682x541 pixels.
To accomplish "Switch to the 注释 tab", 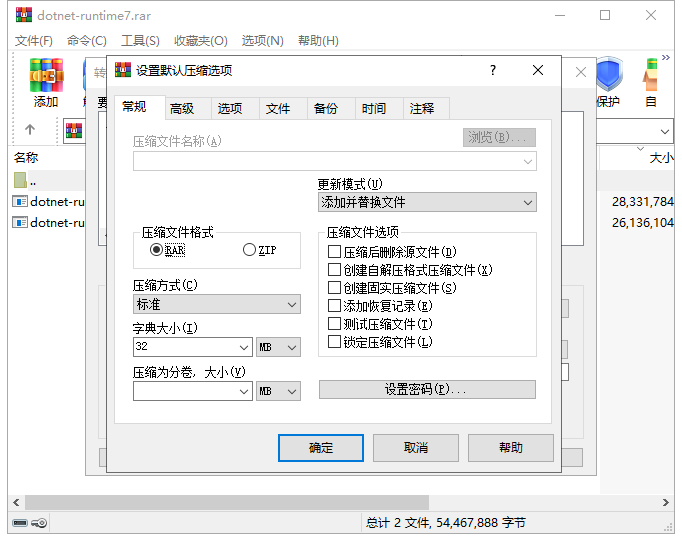I will click(x=421, y=108).
